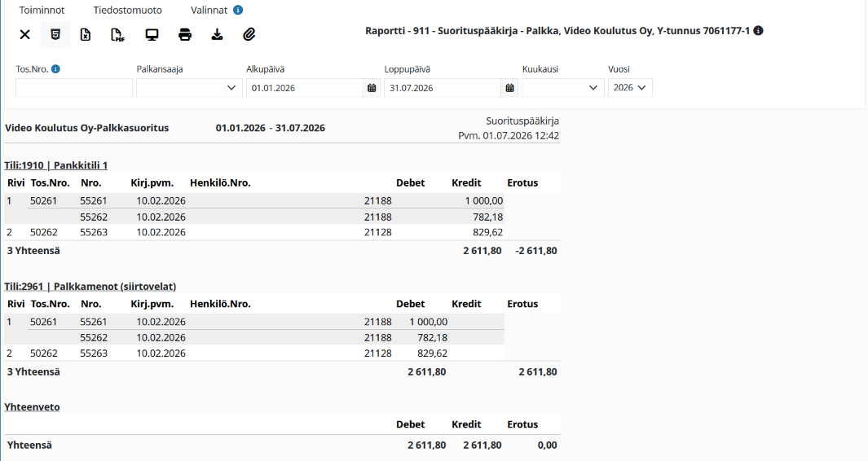Open the Valinnat menu

point(209,10)
